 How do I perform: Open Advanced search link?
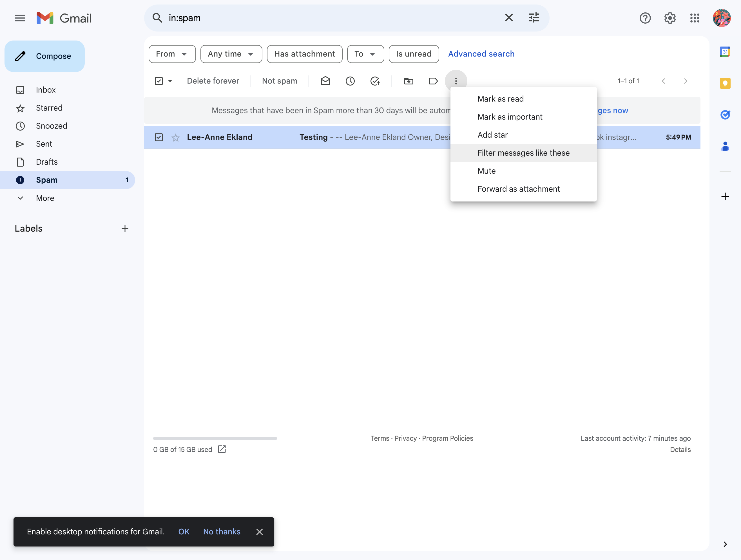click(x=481, y=54)
